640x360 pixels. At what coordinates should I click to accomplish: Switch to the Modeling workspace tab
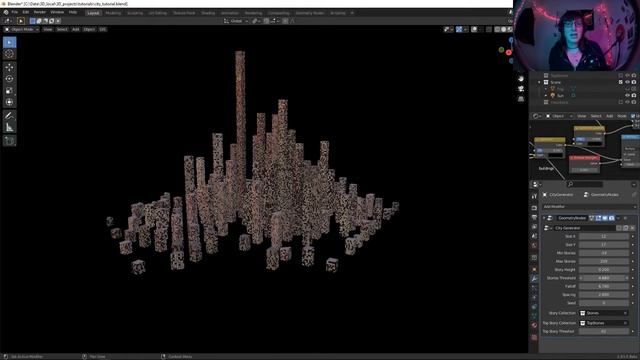[x=113, y=13]
